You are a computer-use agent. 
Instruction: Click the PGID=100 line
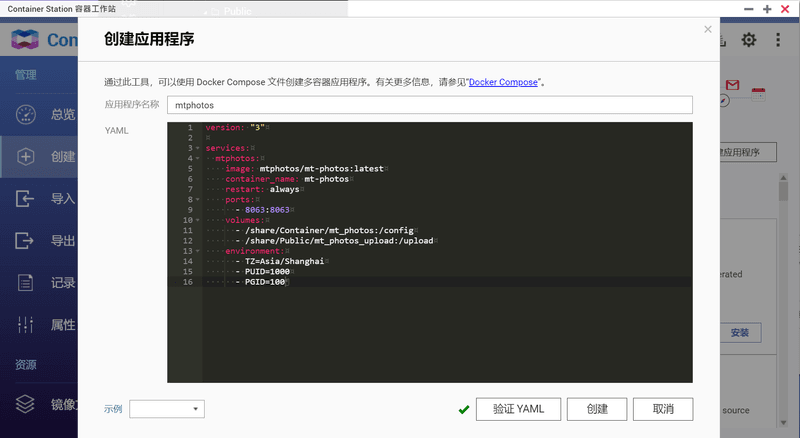[264, 282]
